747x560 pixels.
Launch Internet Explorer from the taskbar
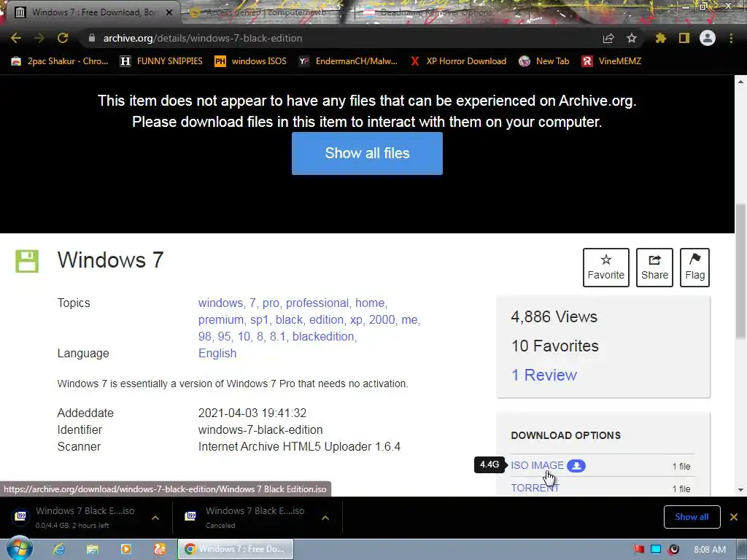coord(59,549)
